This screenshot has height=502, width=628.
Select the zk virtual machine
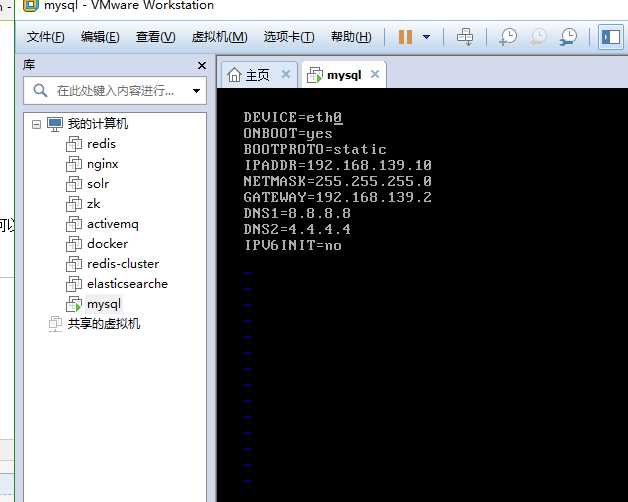point(93,204)
